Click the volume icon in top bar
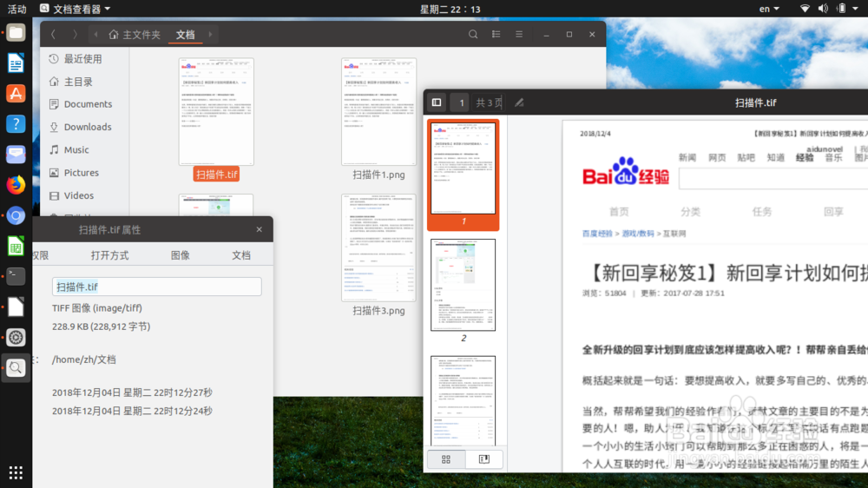This screenshot has height=488, width=868. pos(823,9)
